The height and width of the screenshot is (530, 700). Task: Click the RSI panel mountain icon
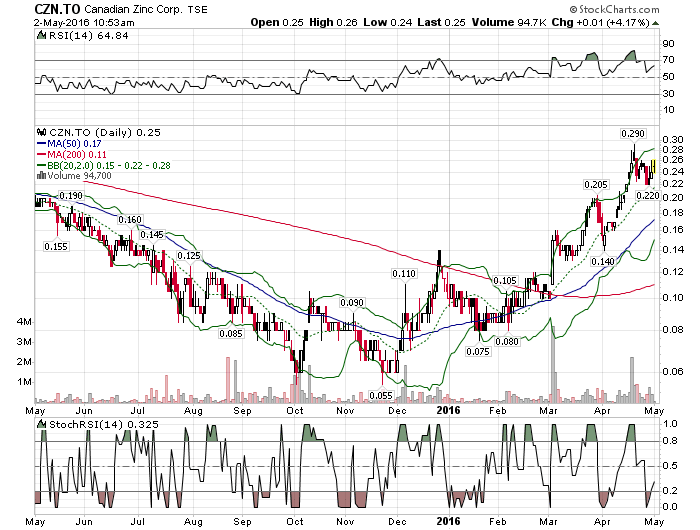(x=41, y=35)
